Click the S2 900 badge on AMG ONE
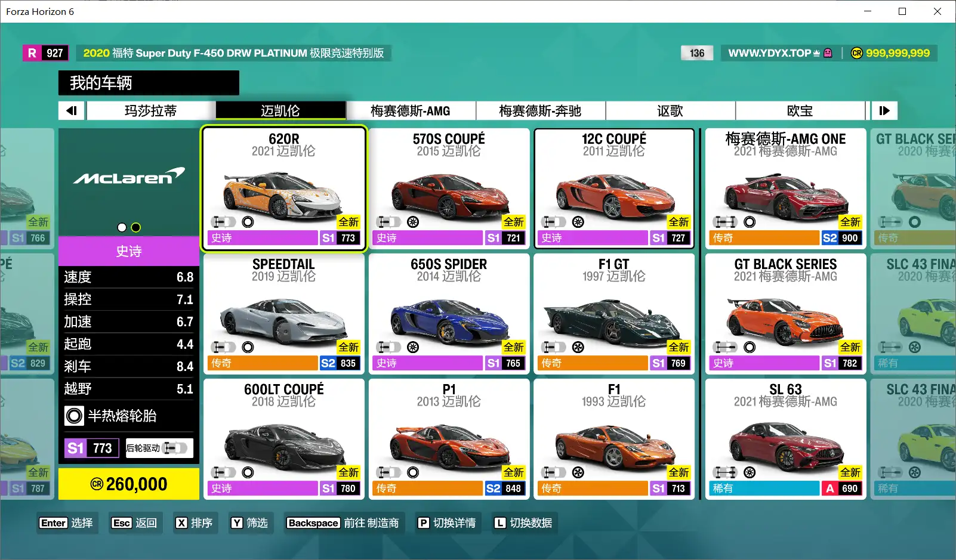Image resolution: width=956 pixels, height=560 pixels. point(841,238)
